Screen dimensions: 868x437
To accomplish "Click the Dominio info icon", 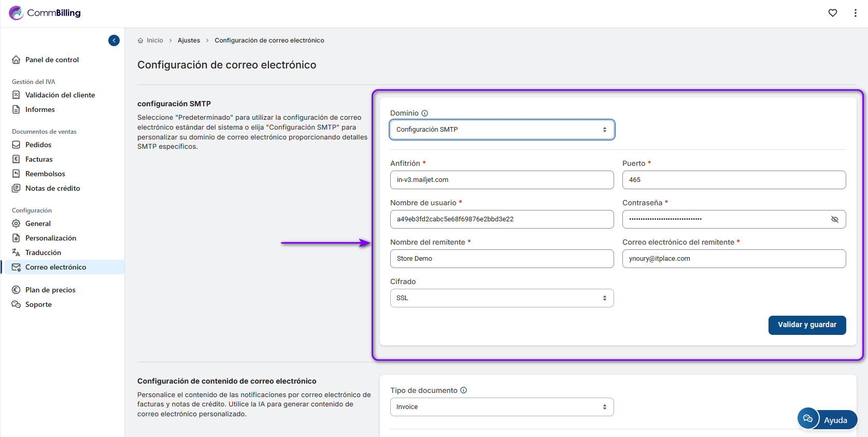I will point(425,114).
